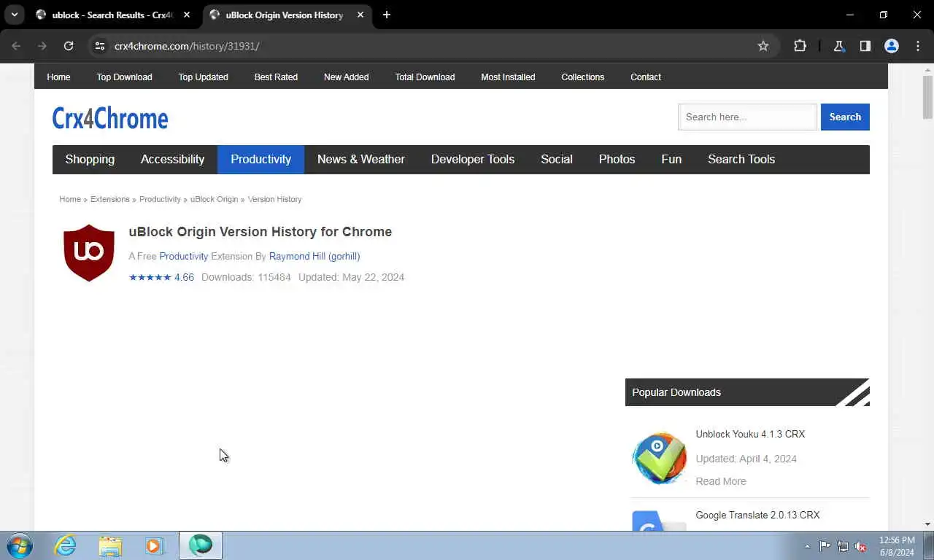934x560 pixels.
Task: Focus the Search here input field
Action: tap(747, 117)
